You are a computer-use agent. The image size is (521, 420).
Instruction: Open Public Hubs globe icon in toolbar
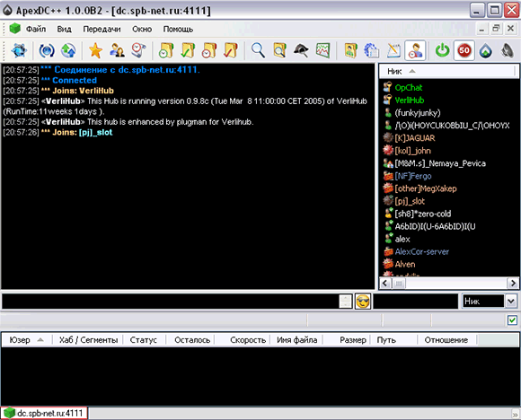19,51
